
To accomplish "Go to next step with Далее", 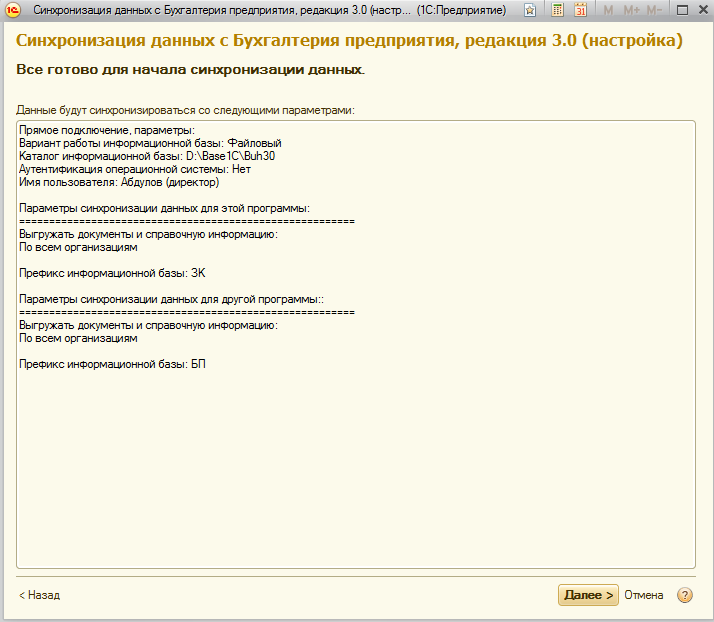I will pyautogui.click(x=588, y=595).
